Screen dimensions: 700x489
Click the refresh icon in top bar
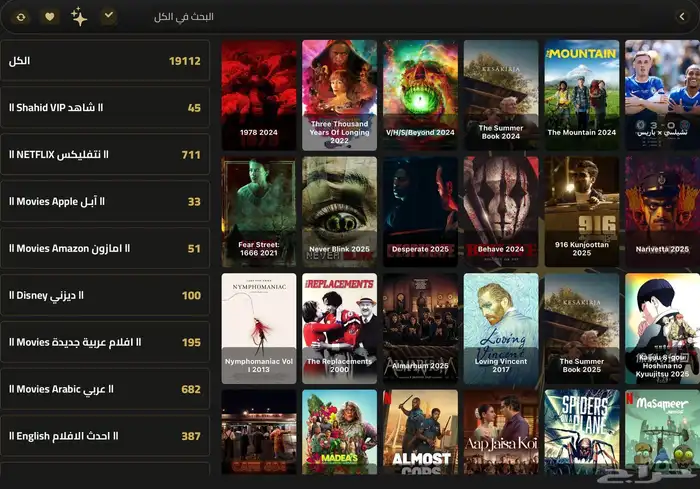click(x=21, y=17)
